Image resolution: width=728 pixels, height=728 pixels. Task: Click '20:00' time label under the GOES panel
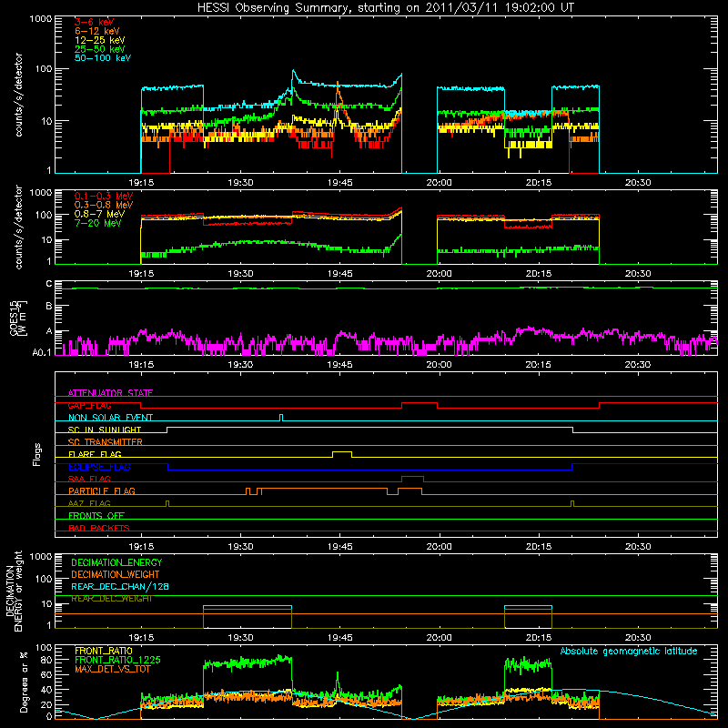439,365
